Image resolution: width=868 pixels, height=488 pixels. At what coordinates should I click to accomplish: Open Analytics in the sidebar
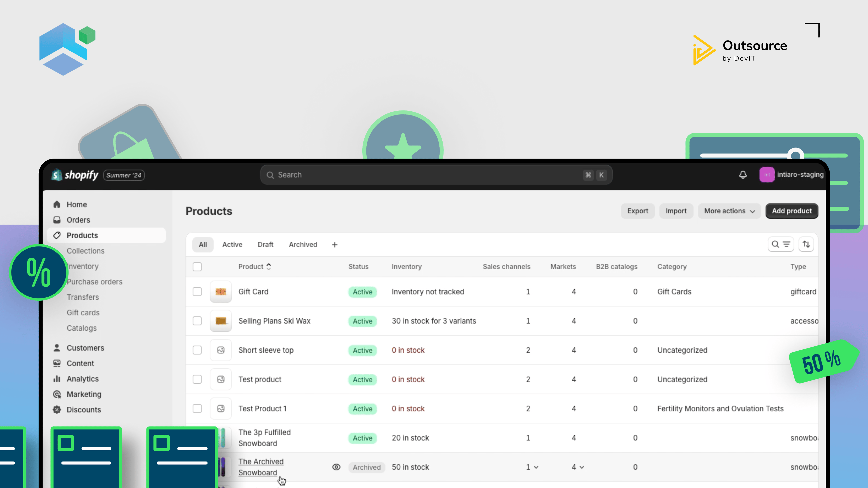[x=83, y=379]
